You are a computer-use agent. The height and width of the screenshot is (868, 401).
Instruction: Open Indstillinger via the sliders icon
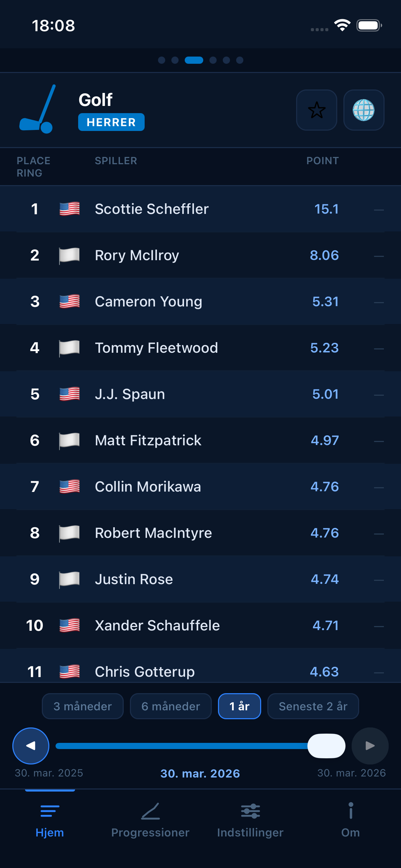point(250,812)
